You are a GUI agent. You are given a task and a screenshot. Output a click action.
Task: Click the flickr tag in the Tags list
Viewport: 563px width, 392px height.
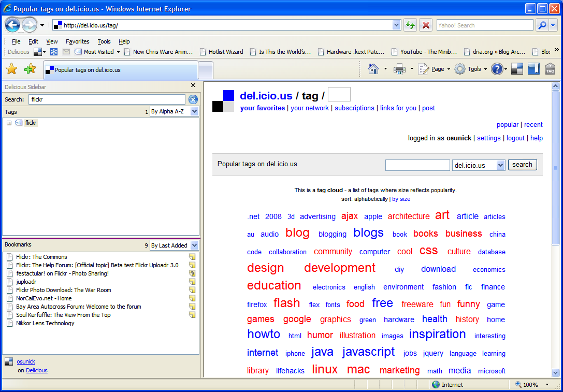31,123
